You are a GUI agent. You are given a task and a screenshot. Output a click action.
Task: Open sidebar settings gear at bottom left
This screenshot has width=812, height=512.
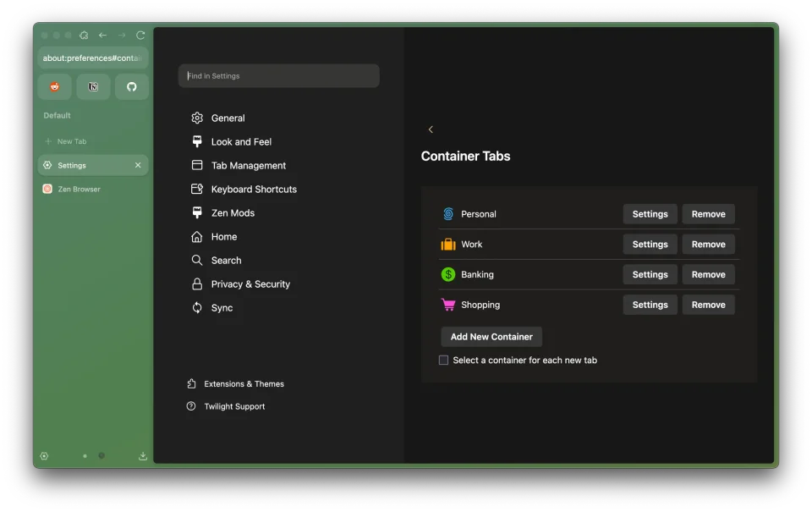[x=45, y=456]
